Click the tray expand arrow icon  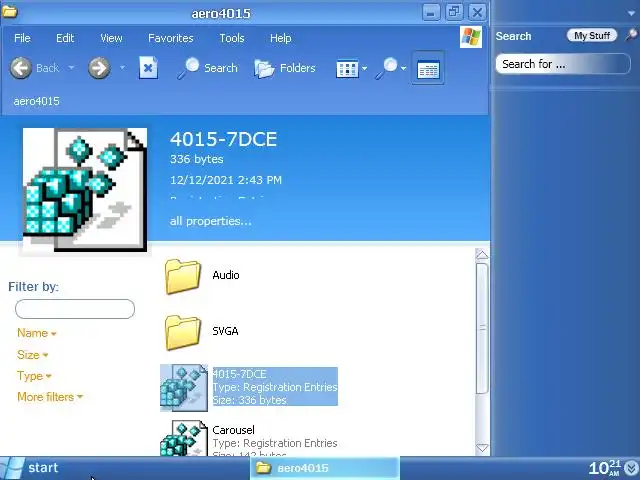click(631, 468)
